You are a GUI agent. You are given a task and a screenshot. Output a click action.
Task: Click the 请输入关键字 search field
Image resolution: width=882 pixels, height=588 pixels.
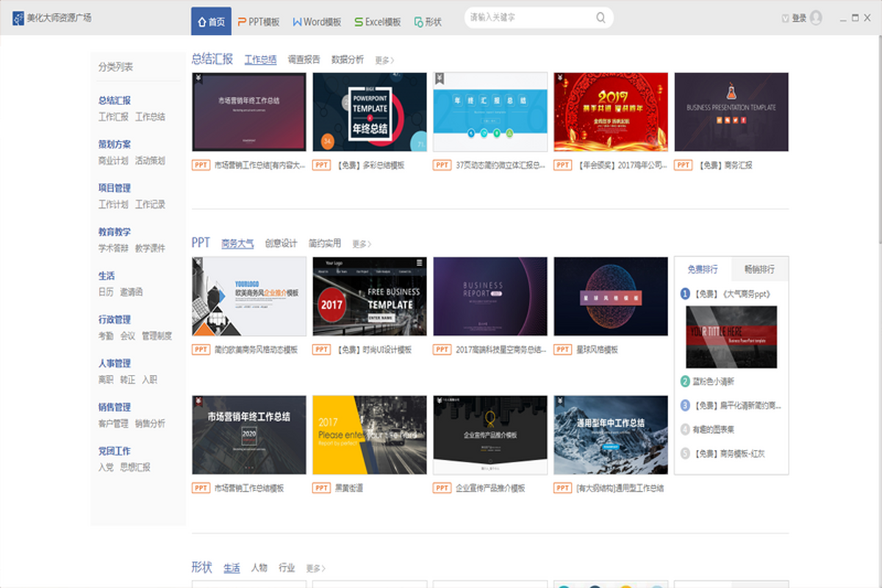(529, 18)
